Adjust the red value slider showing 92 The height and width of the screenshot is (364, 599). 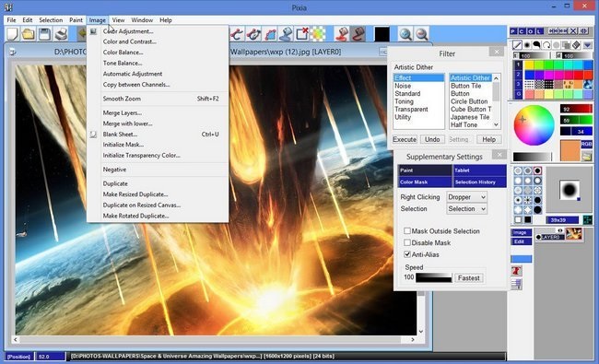[576, 110]
